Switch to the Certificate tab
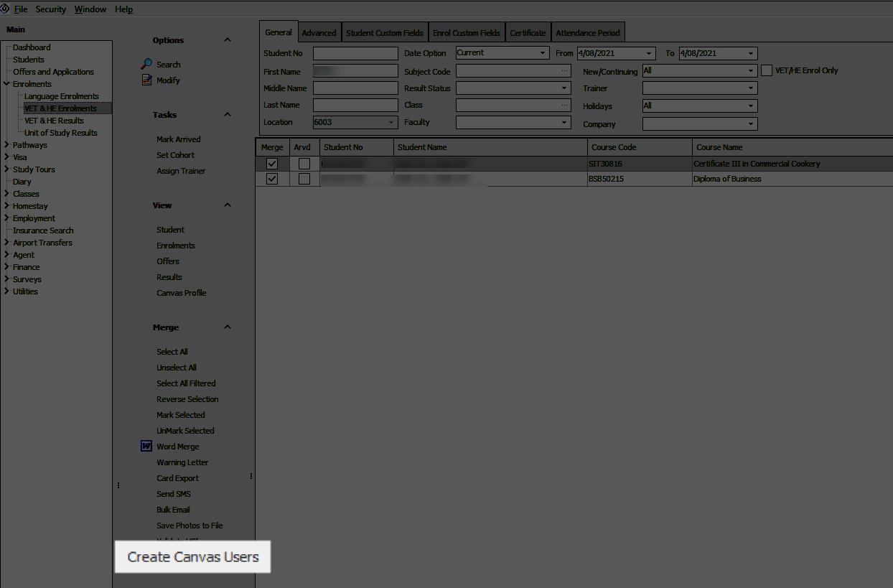Screen dimensions: 893x588 pyautogui.click(x=528, y=33)
